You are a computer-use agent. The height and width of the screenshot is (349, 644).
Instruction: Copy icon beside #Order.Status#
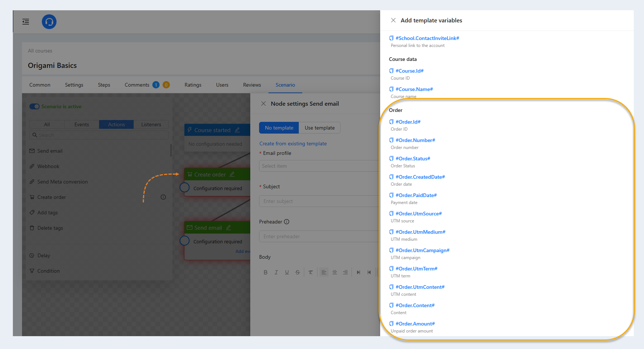click(x=392, y=159)
